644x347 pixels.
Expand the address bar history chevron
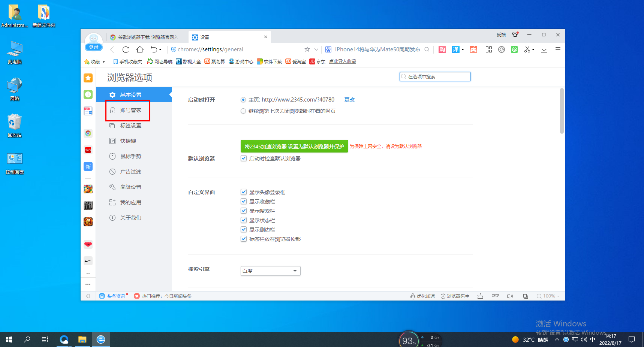[x=316, y=49]
